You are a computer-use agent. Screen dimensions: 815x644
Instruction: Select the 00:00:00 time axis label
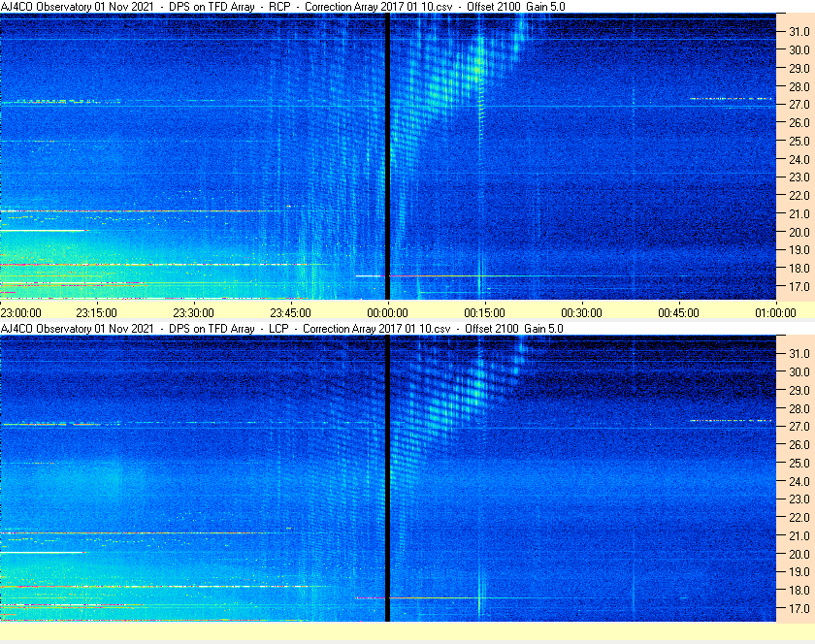tap(388, 313)
